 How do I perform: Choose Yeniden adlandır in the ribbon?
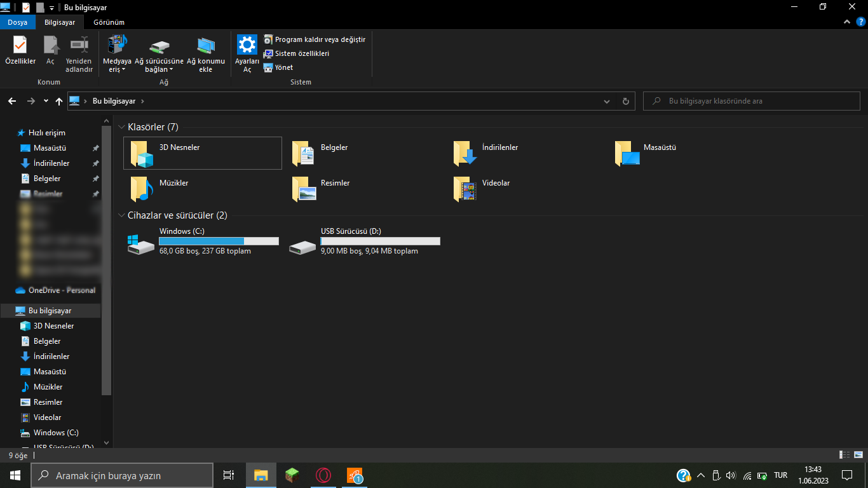click(79, 54)
